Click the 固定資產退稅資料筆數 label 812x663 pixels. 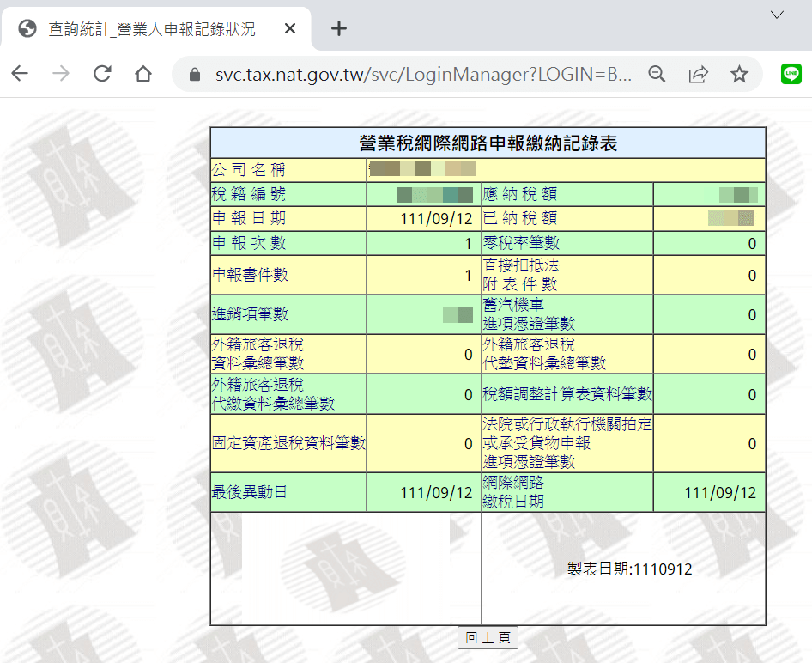[x=289, y=443]
